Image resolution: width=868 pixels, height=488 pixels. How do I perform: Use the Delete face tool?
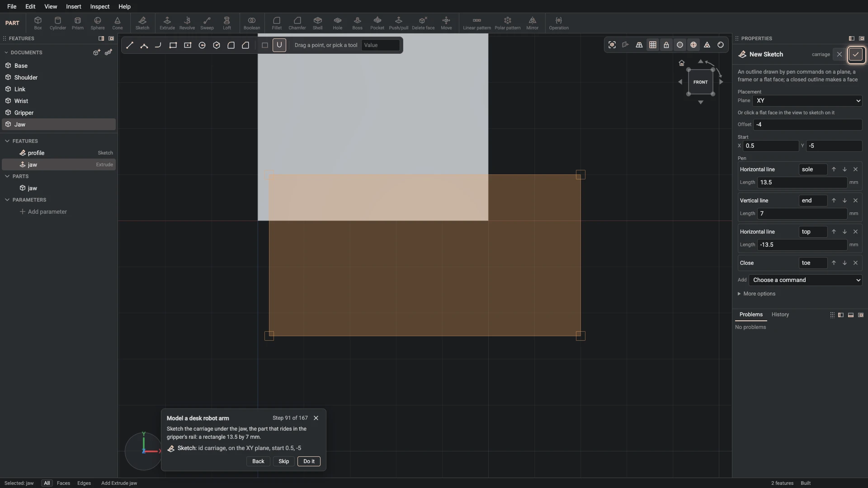(x=423, y=23)
